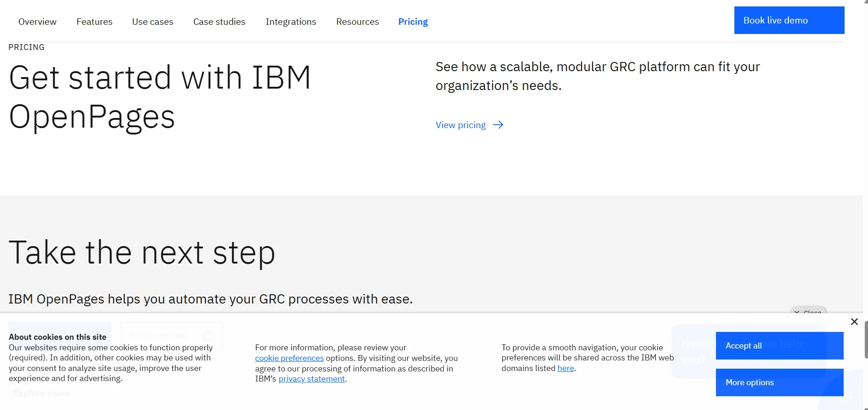The width and height of the screenshot is (868, 410).
Task: Close the cookie banner with the X icon
Action: point(854,322)
